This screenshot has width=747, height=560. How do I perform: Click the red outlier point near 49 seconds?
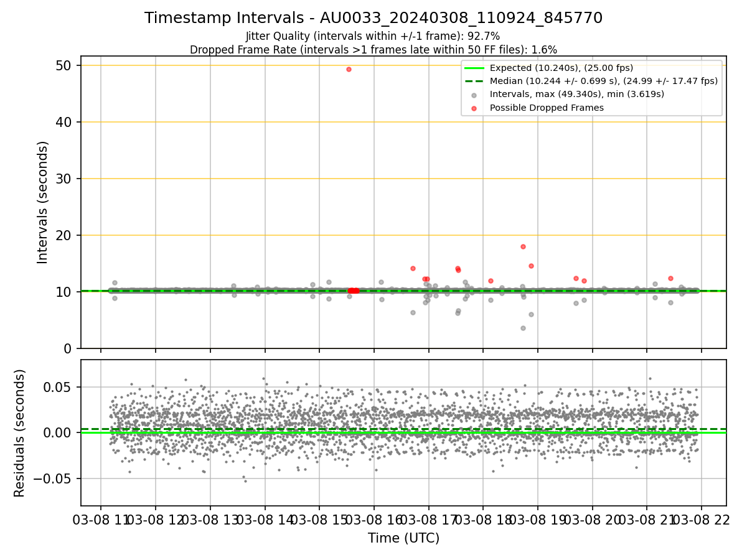pos(349,69)
